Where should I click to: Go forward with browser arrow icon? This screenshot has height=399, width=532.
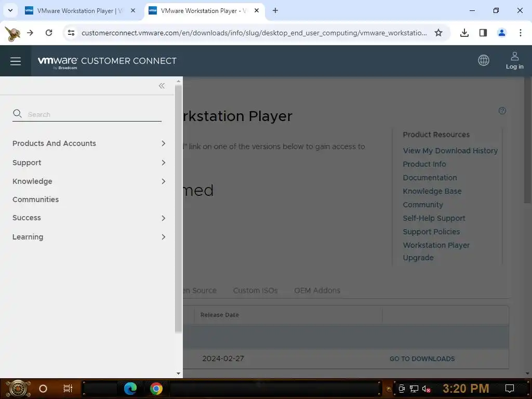(30, 33)
